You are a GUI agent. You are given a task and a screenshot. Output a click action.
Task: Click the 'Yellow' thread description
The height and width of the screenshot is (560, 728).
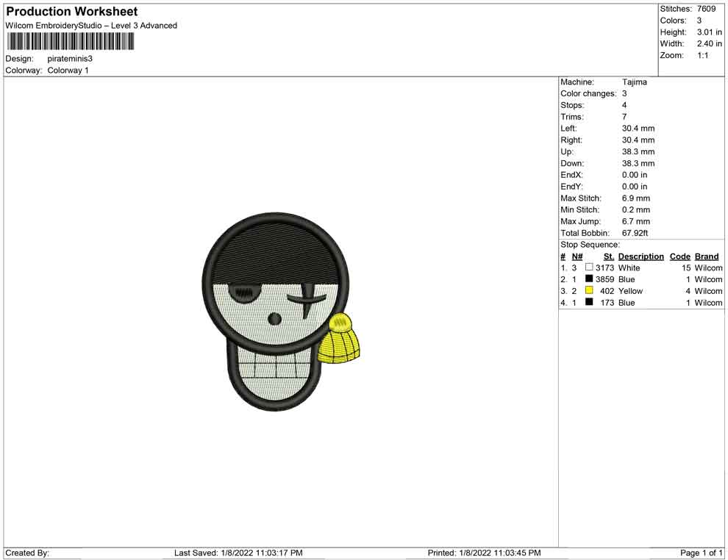coord(630,291)
